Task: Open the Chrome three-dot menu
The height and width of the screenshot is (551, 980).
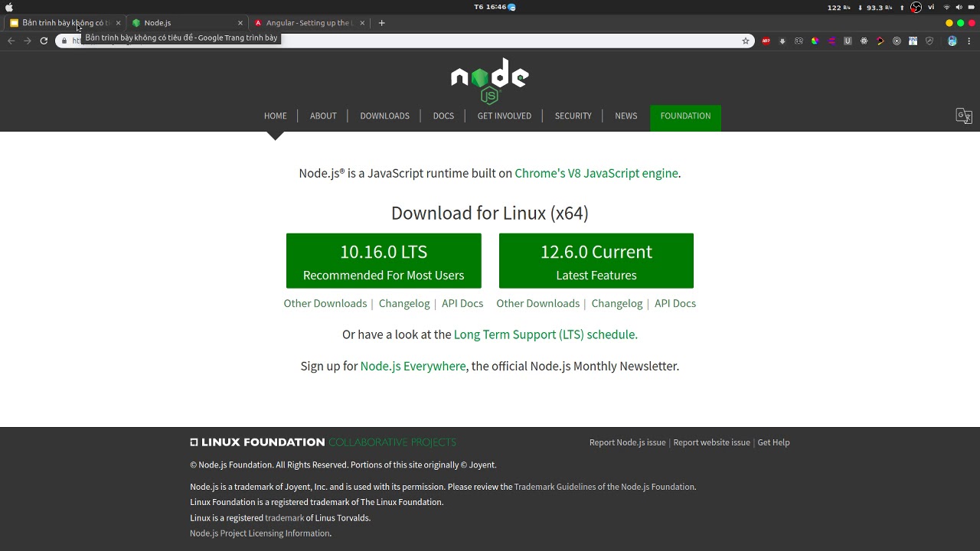Action: [x=969, y=41]
